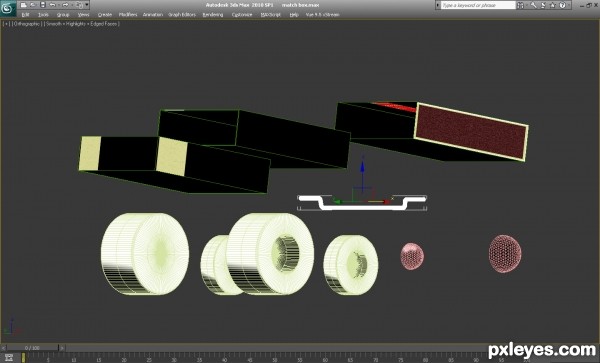Click the Orthographic viewport label
The image size is (600, 363).
coord(26,24)
